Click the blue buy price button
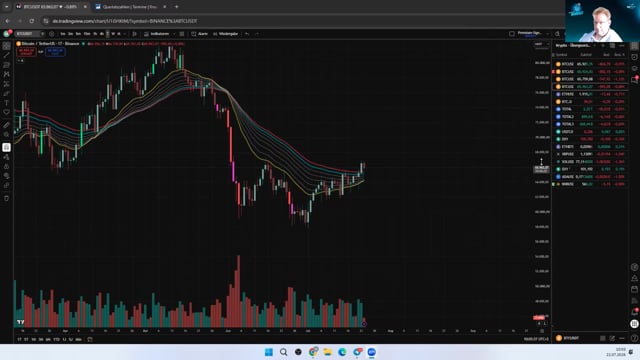 (x=55, y=52)
